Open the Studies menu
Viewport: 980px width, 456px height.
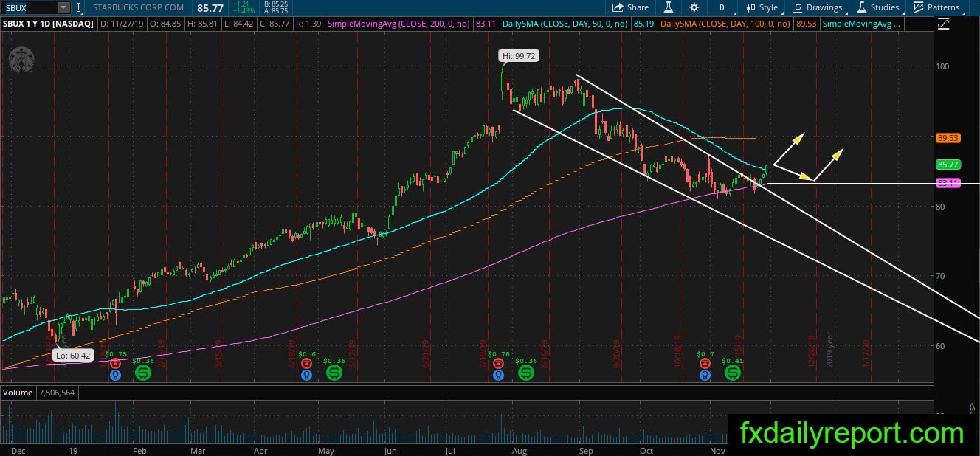coord(877,7)
